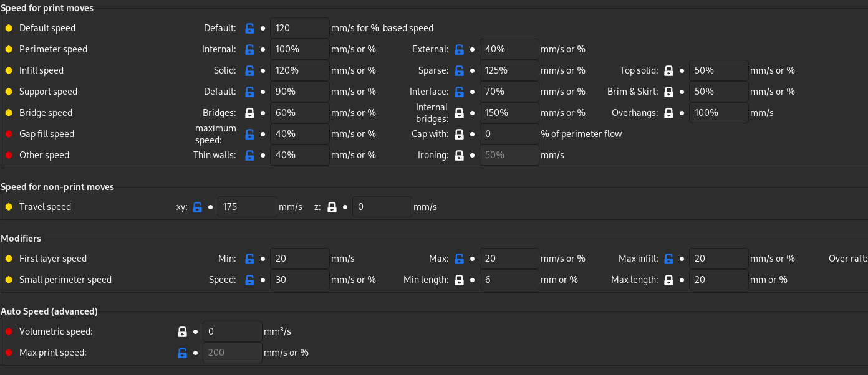Toggle lock icon for Internal perimeter speed
868x375 pixels.
click(249, 49)
